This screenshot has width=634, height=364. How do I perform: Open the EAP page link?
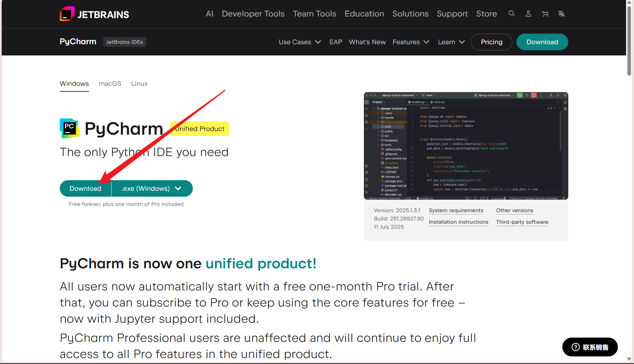(x=335, y=42)
